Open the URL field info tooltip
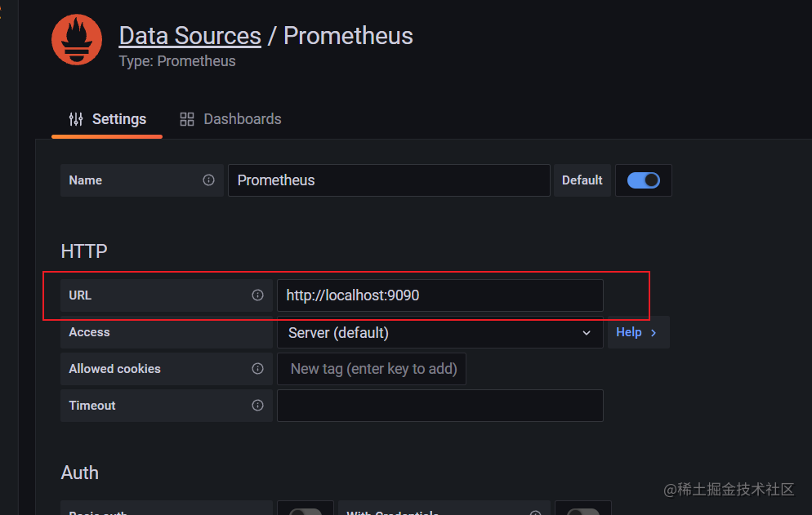This screenshot has width=812, height=515. [257, 295]
